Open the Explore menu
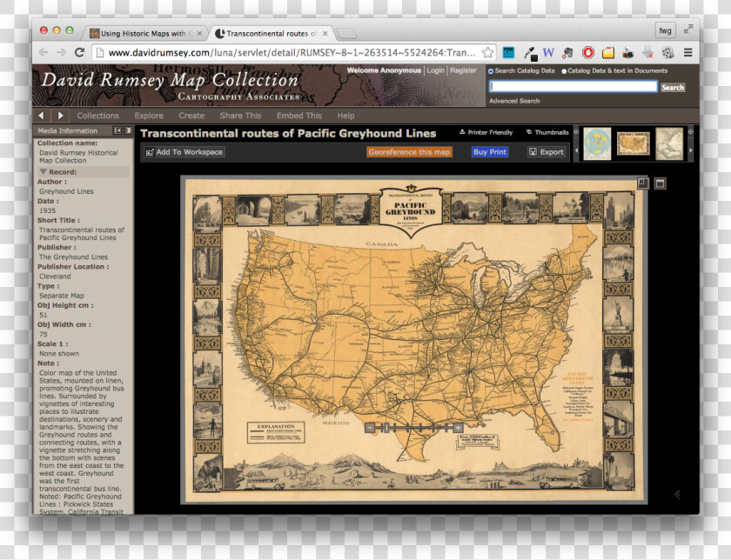 pos(149,116)
